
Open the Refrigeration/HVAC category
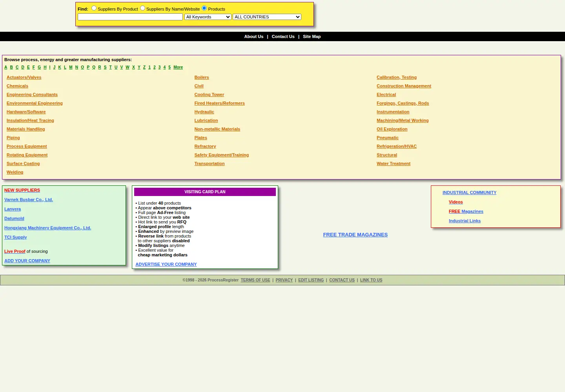pyautogui.click(x=397, y=147)
